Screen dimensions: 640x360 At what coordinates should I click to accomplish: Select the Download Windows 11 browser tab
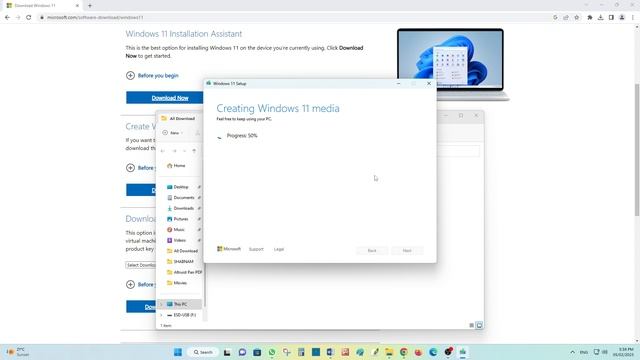click(x=41, y=6)
